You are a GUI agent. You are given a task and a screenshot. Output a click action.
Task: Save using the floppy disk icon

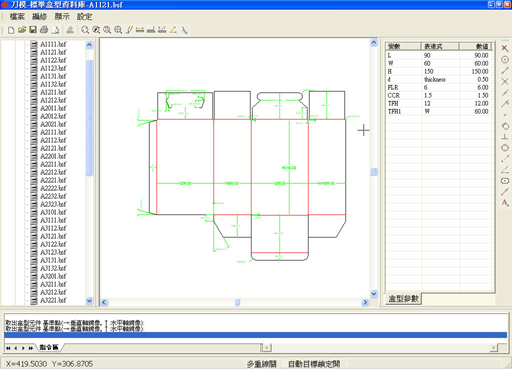click(33, 30)
